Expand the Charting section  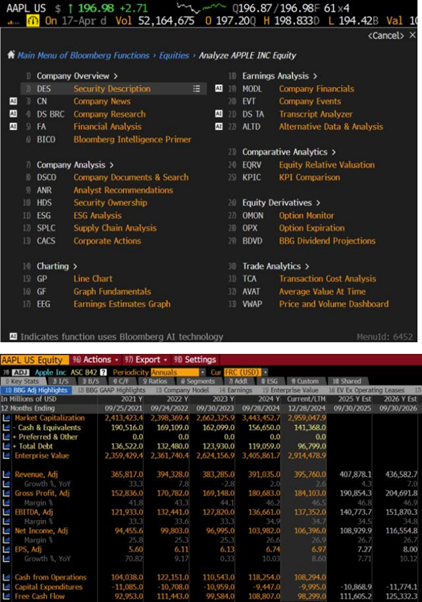(57, 266)
